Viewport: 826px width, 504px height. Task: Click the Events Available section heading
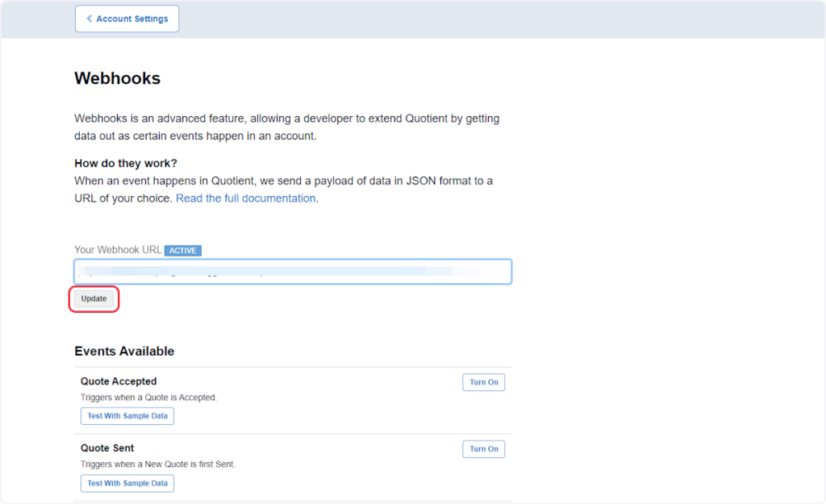124,352
